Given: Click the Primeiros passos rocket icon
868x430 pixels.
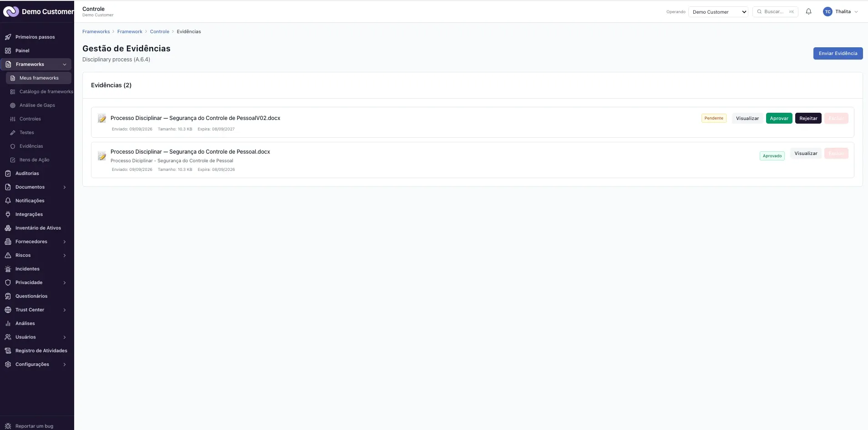Looking at the screenshot, I should coord(8,37).
